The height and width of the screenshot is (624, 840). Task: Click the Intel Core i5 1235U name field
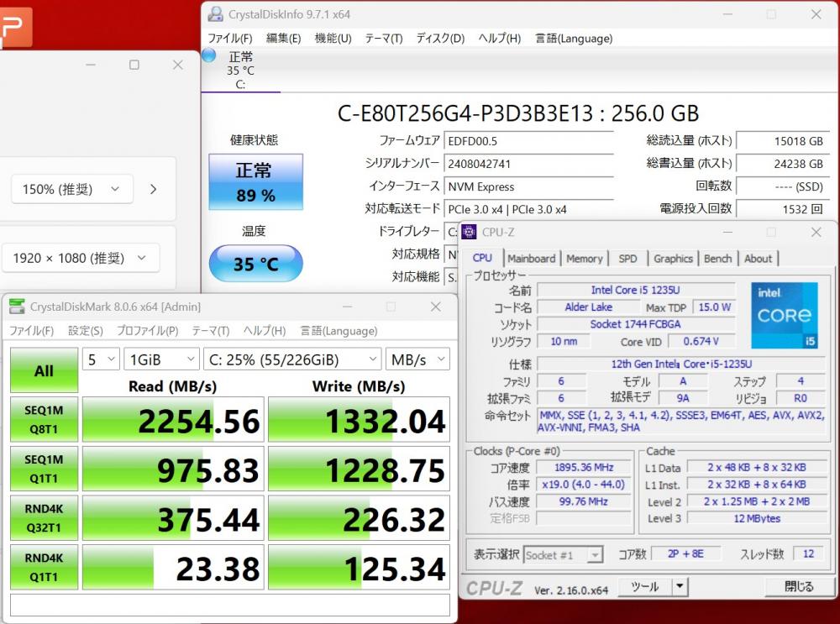636,290
